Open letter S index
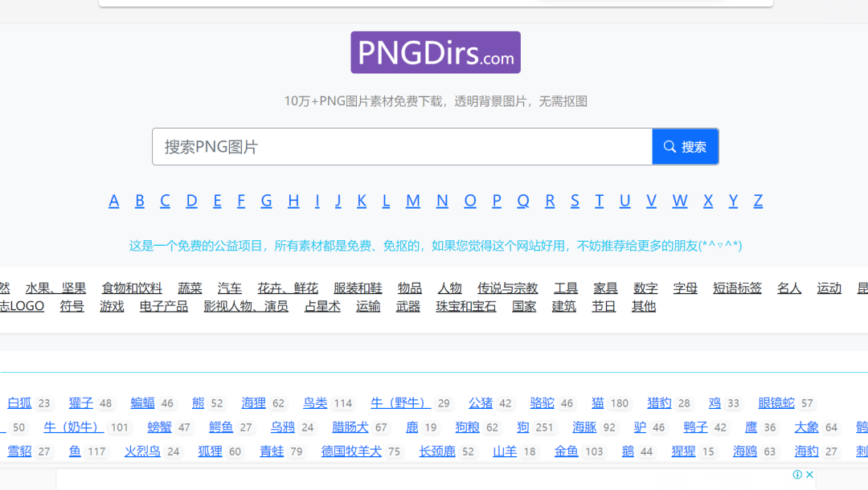This screenshot has height=490, width=868. click(x=575, y=201)
